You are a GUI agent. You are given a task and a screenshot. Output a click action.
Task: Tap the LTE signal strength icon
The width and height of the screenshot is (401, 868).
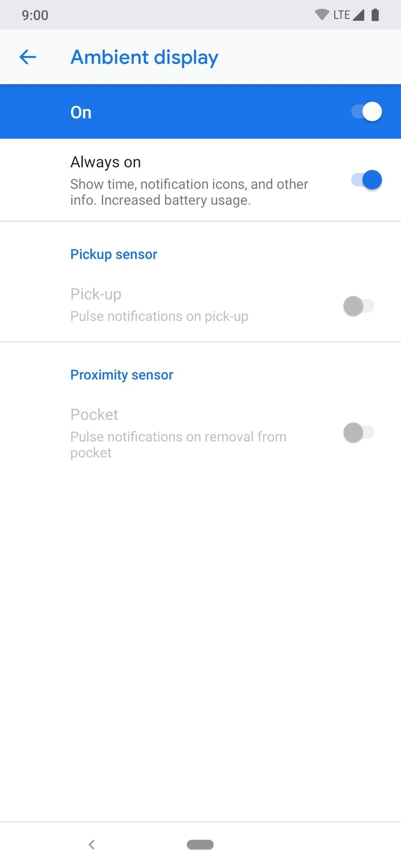(x=358, y=15)
